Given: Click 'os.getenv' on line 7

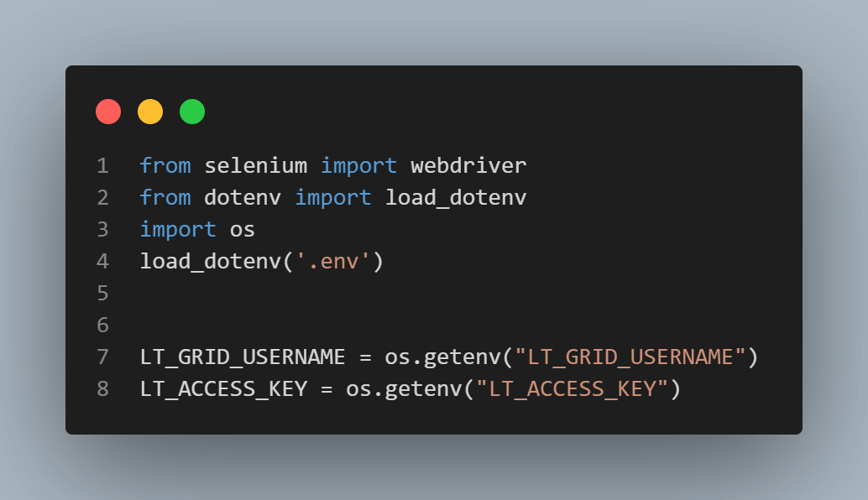Looking at the screenshot, I should click(442, 357).
